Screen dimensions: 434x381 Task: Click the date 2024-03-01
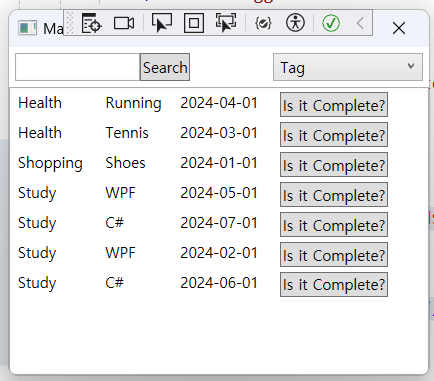tap(219, 133)
